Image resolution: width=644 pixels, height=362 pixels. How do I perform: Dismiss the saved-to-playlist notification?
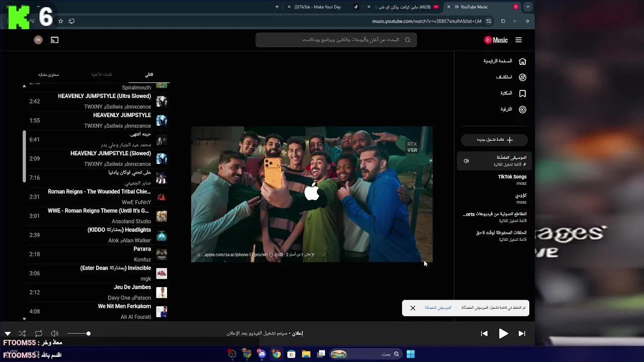point(413,308)
